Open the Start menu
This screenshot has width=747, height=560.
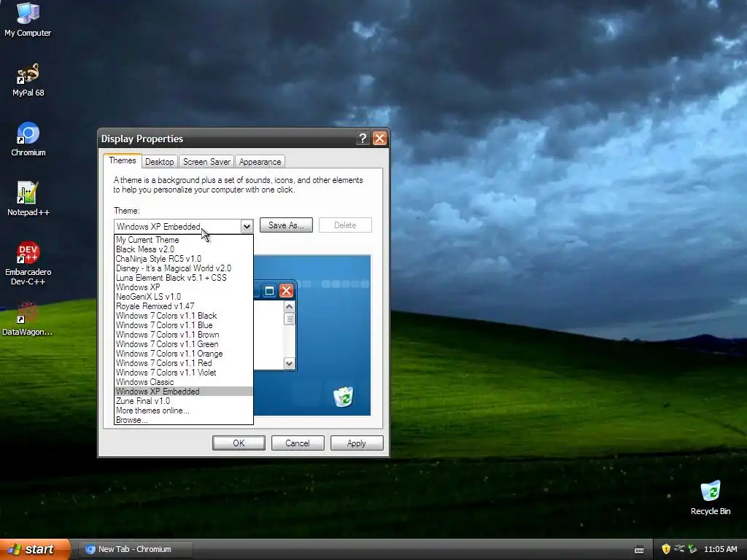click(35, 549)
